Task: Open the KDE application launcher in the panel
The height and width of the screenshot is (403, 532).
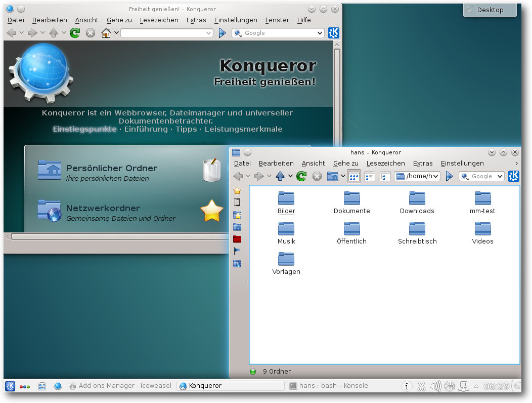Action: 10,386
